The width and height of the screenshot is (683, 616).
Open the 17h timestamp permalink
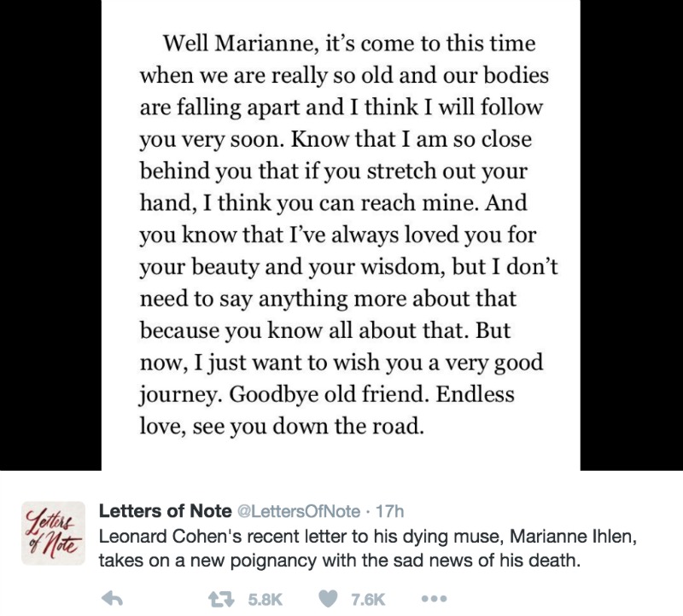(x=390, y=511)
